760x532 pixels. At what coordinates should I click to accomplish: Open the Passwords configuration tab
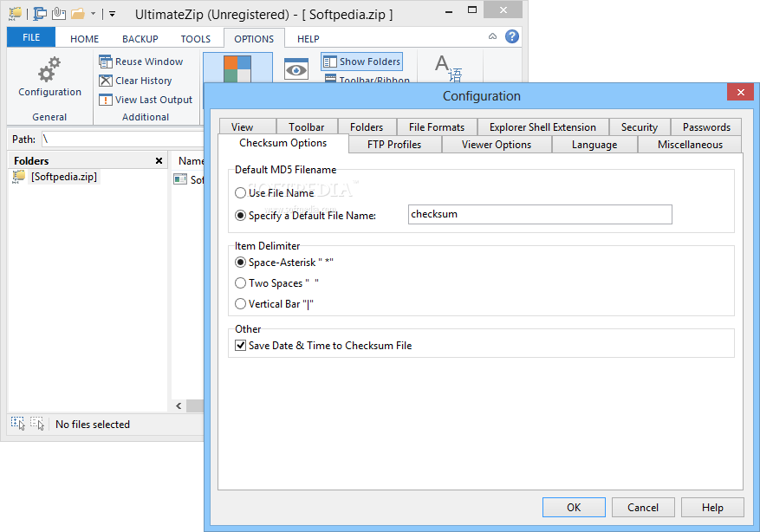click(706, 127)
